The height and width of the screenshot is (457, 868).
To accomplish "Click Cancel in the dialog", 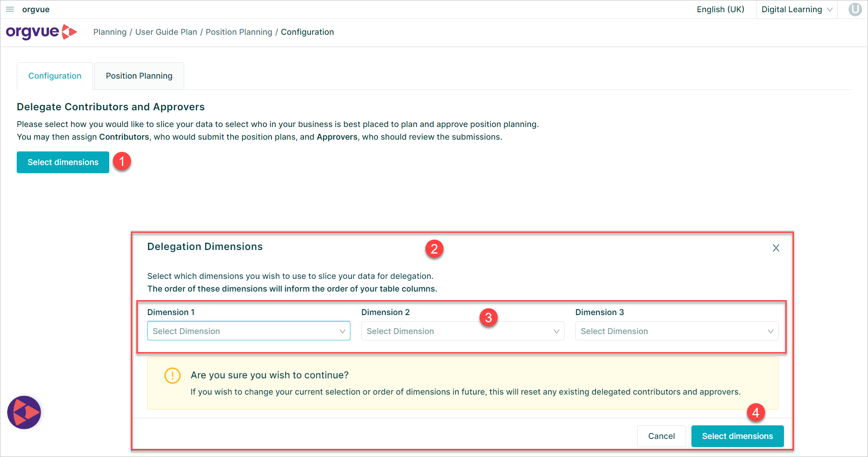I will 661,436.
